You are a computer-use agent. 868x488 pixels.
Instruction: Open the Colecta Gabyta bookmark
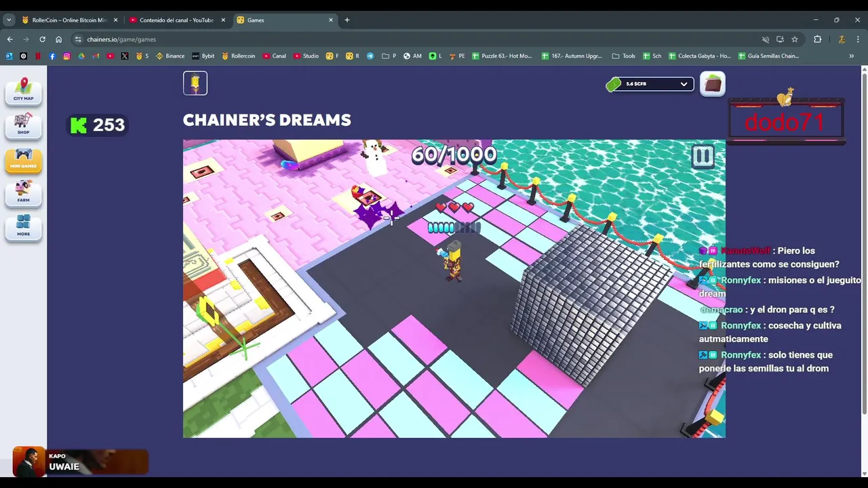point(700,56)
